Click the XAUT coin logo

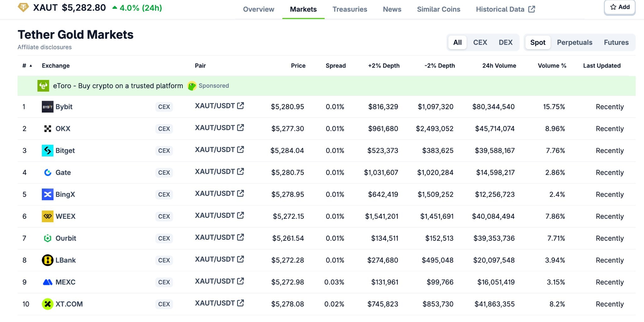pyautogui.click(x=23, y=7)
